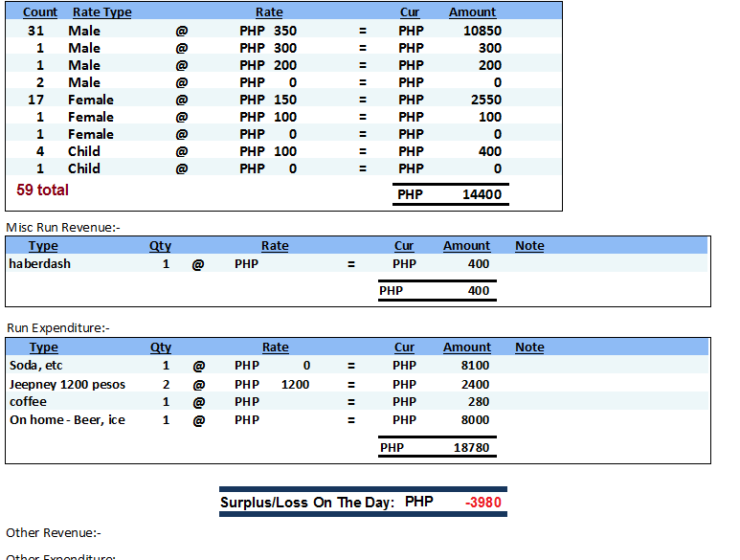Click the 'Soda, etc' expenditure cell
The height and width of the screenshot is (560, 740).
(36, 365)
